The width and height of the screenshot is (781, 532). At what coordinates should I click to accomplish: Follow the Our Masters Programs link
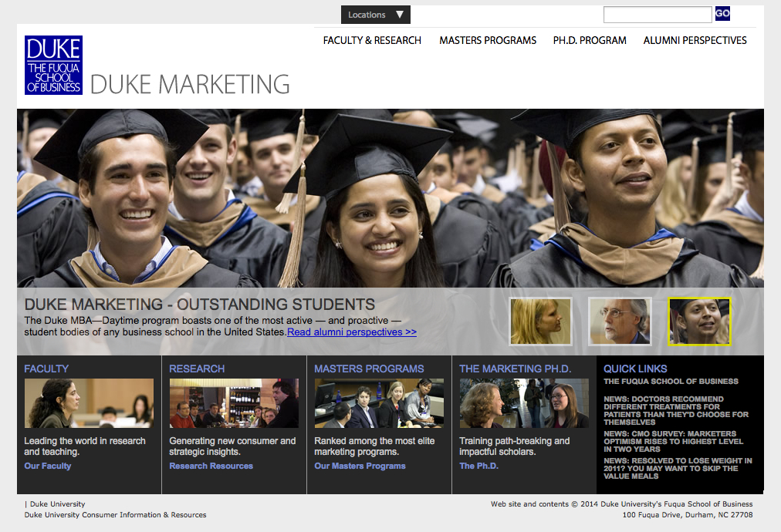(360, 466)
